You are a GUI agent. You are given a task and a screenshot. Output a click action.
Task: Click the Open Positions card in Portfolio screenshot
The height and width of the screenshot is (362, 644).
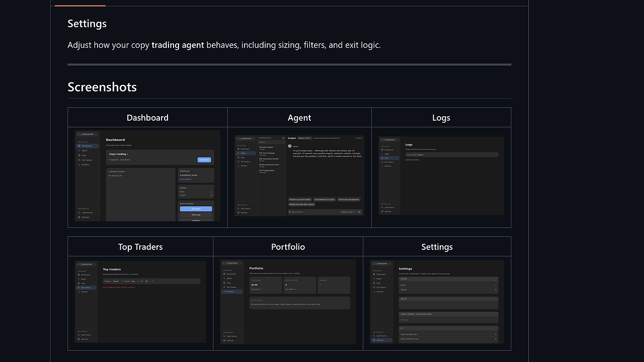(299, 285)
